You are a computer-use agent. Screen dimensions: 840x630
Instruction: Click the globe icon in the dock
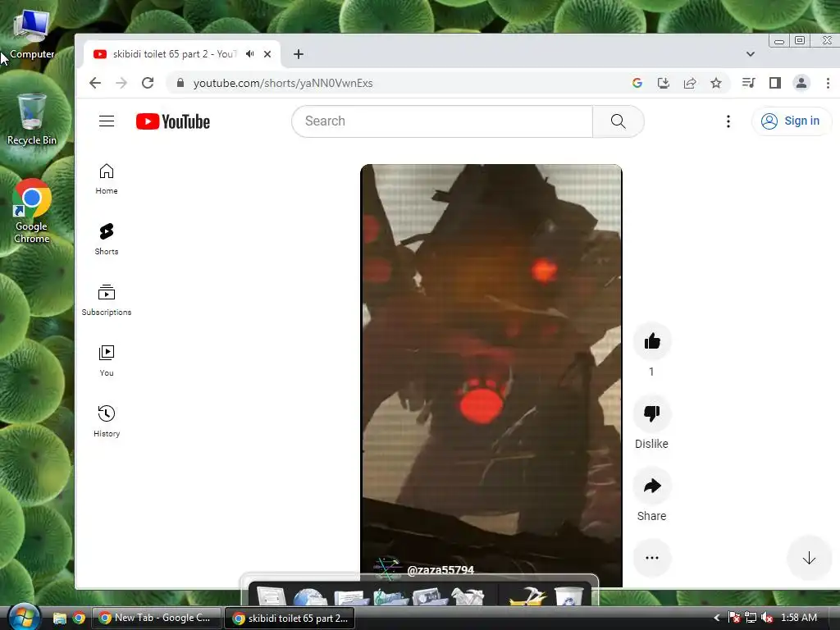click(309, 596)
